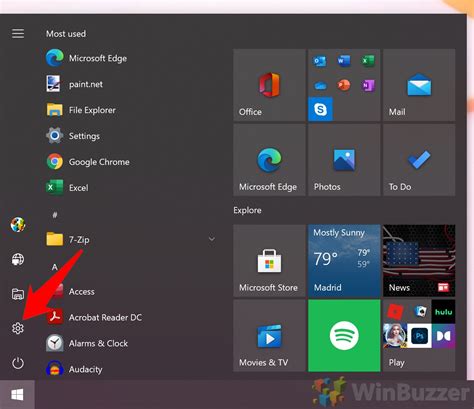Open Photoshop icon in Play tile

(419, 336)
